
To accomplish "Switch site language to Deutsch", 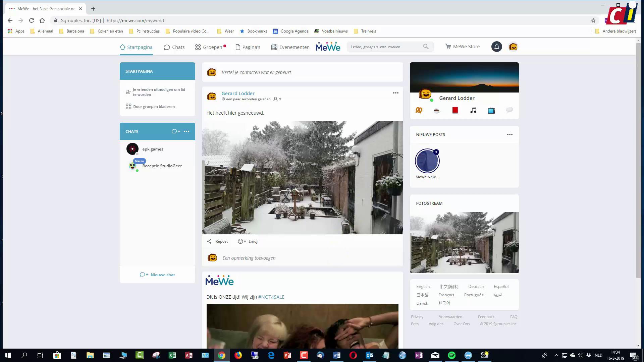I will (x=476, y=287).
